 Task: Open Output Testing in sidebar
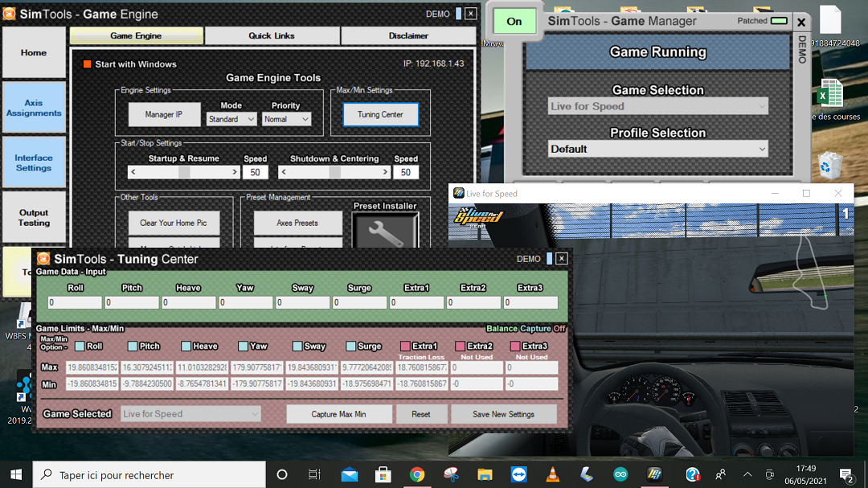click(34, 217)
